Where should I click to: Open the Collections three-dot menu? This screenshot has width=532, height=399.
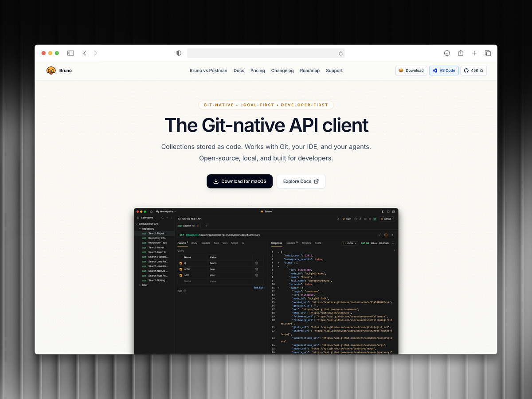[172, 218]
